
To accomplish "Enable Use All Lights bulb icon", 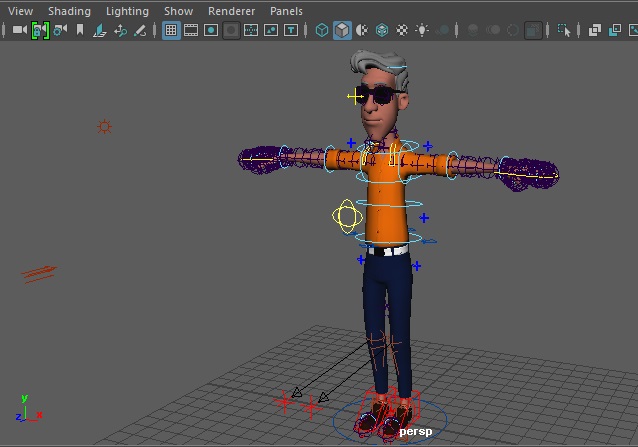I will point(422,30).
